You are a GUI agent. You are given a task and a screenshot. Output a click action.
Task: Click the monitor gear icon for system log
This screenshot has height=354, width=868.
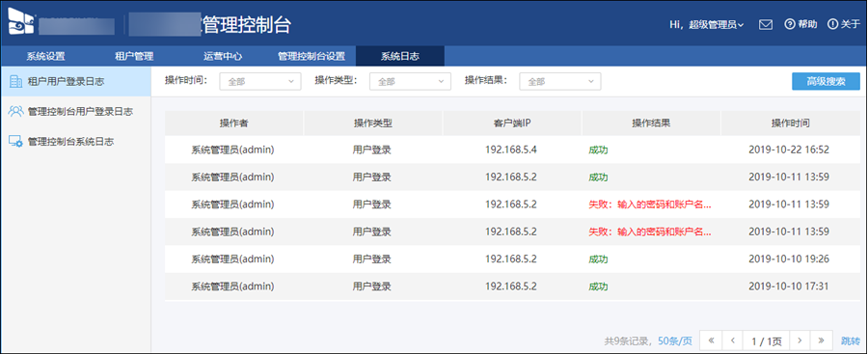click(x=16, y=142)
